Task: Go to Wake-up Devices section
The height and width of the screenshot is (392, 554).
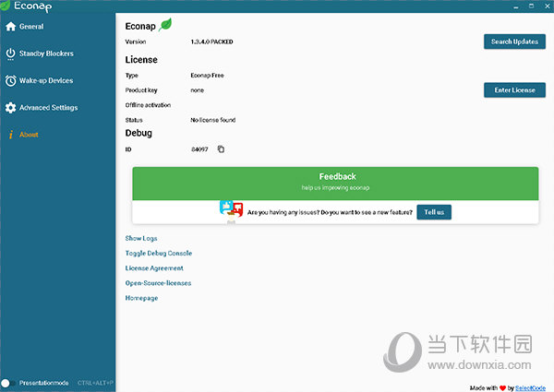Action: pos(46,81)
